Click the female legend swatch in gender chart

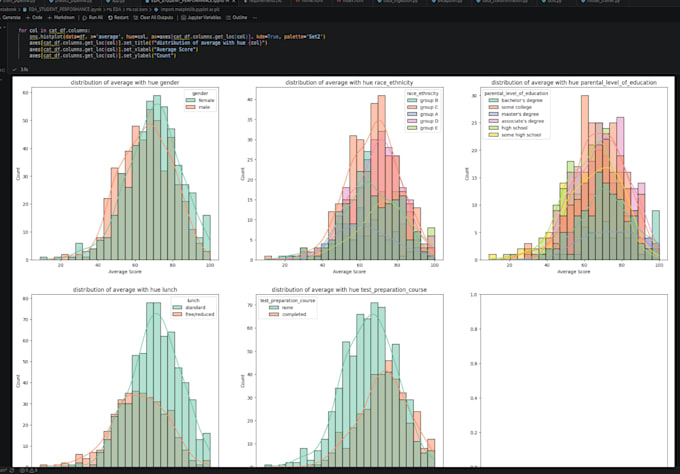tap(190, 100)
